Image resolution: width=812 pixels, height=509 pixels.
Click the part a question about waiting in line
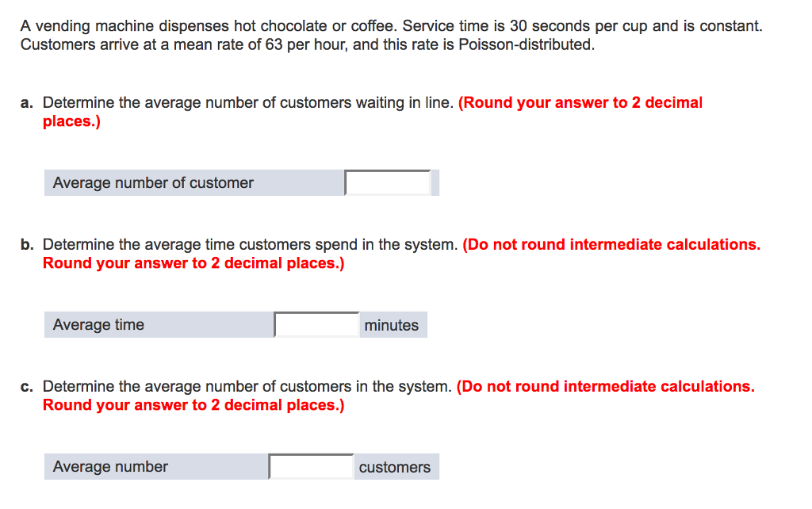(x=247, y=103)
